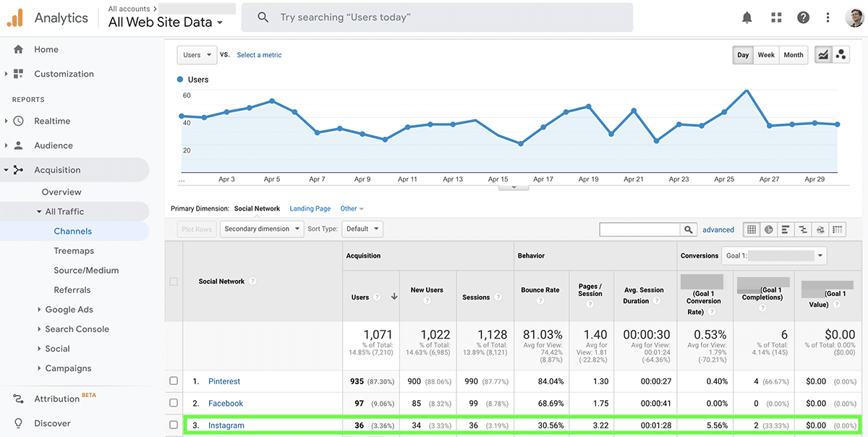Viewport: 868px width, 437px height.
Task: Switch the chart to Week view
Action: tap(766, 54)
